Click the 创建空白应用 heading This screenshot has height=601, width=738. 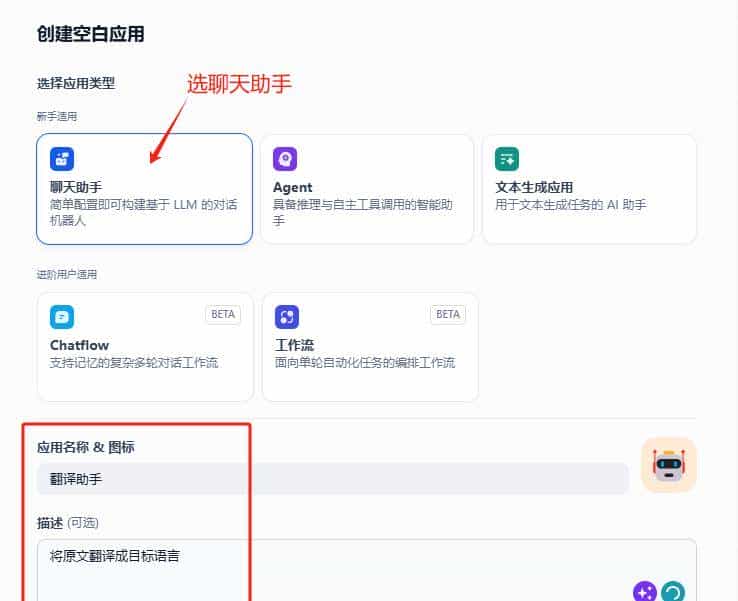[91, 34]
